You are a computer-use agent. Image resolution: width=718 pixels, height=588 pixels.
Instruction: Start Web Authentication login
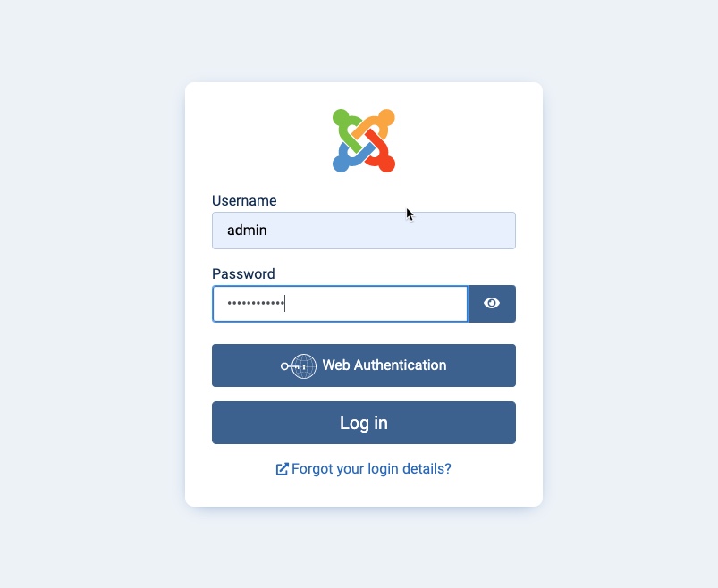[x=364, y=365]
